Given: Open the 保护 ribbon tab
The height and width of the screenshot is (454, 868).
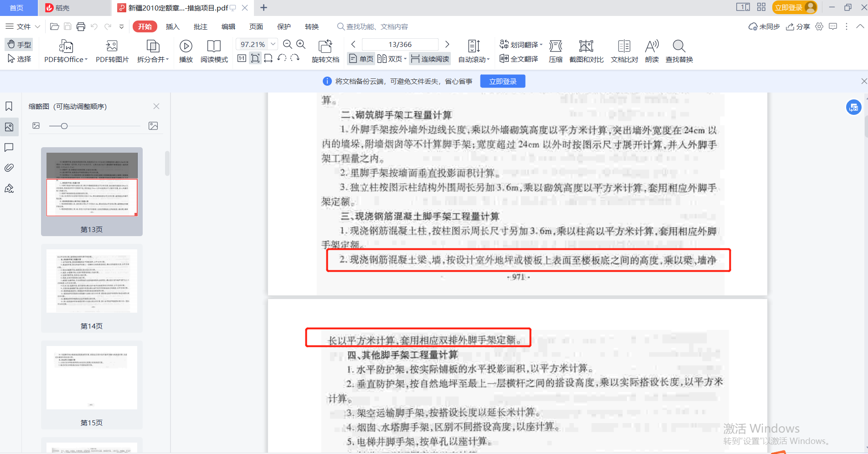Looking at the screenshot, I should (284, 26).
